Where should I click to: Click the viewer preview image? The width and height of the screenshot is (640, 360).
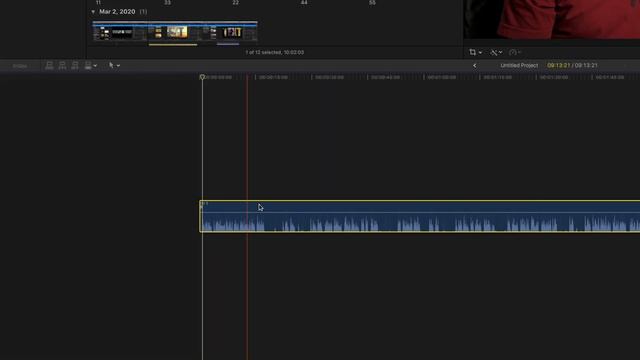[552, 20]
